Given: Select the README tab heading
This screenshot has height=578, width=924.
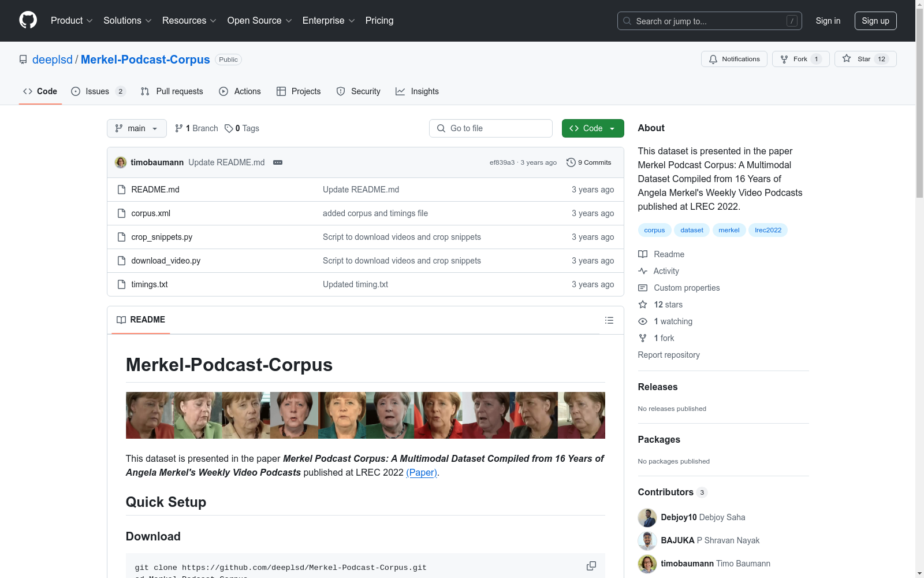Looking at the screenshot, I should pyautogui.click(x=141, y=320).
